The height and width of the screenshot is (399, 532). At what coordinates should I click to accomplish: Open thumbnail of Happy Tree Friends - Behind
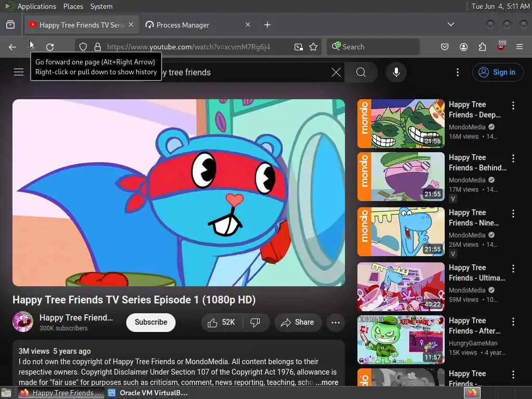[x=401, y=177]
